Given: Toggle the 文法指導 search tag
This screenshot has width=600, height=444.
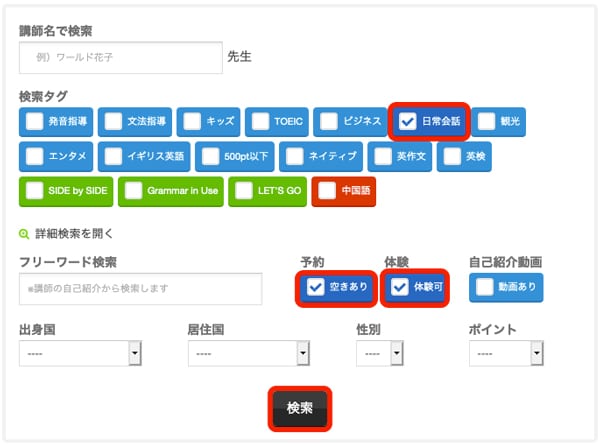Looking at the screenshot, I should tap(111, 122).
